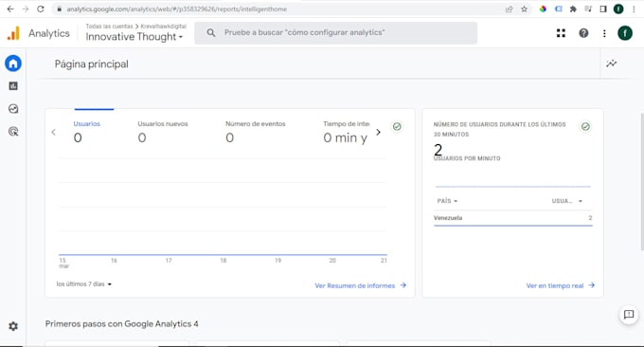Open the browser side panel icon
Image resolution: width=644 pixels, height=347 pixels.
point(603,9)
